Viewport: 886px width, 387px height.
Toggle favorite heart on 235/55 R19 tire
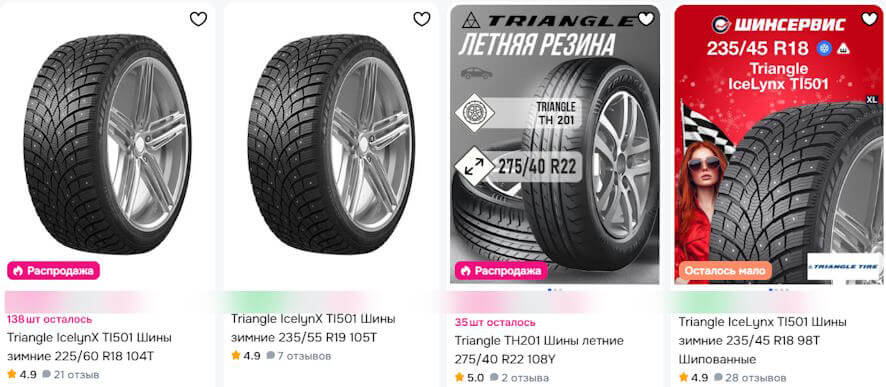pyautogui.click(x=422, y=19)
